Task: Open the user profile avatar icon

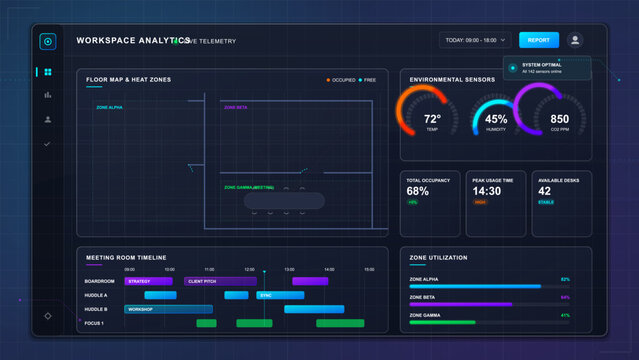Action: tap(575, 40)
